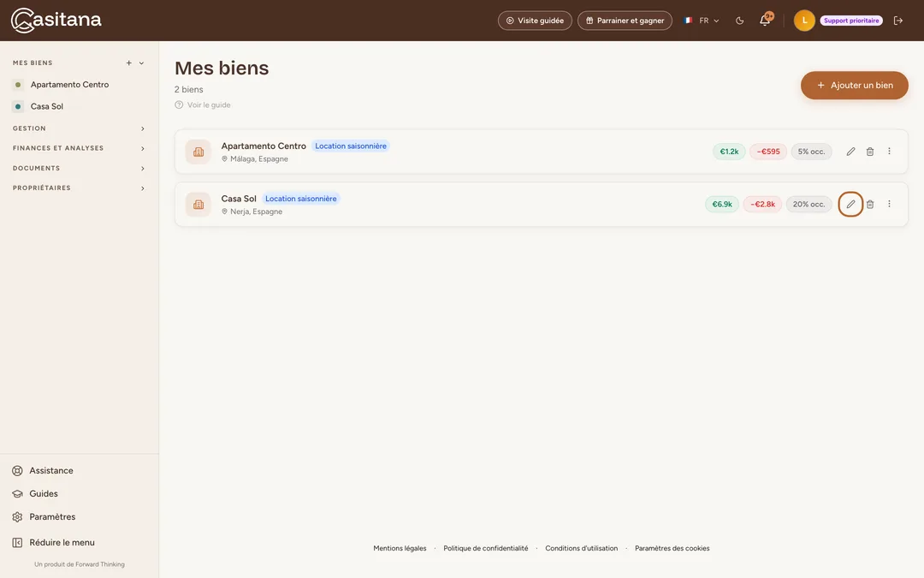Click the logout icon
This screenshot has width=924, height=578.
point(898,21)
